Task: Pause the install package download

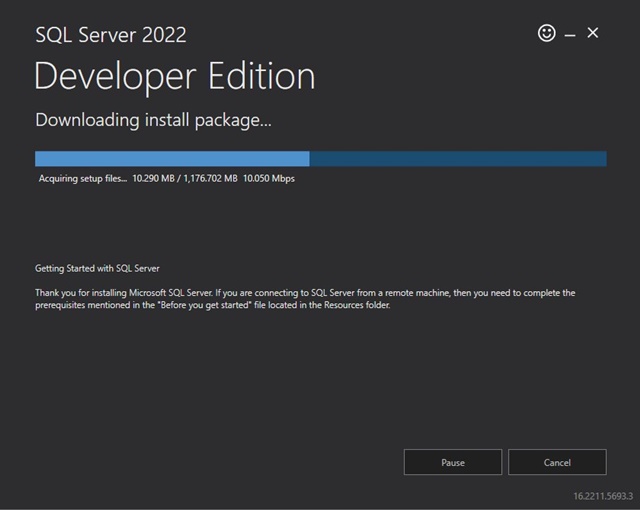Action: [x=453, y=462]
